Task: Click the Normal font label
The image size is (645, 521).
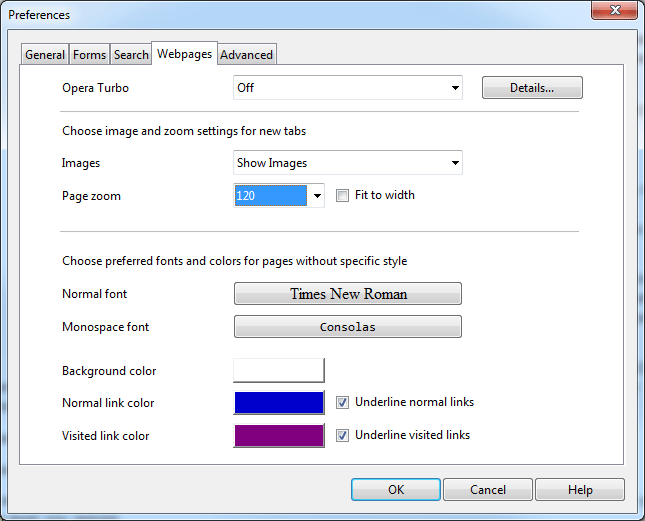Action: (x=95, y=294)
